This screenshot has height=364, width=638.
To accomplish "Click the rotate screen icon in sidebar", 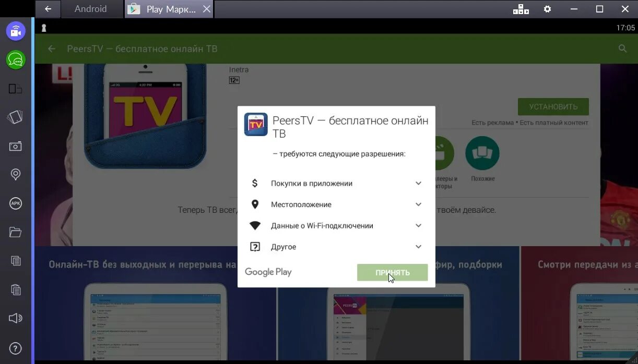I will coord(16,117).
